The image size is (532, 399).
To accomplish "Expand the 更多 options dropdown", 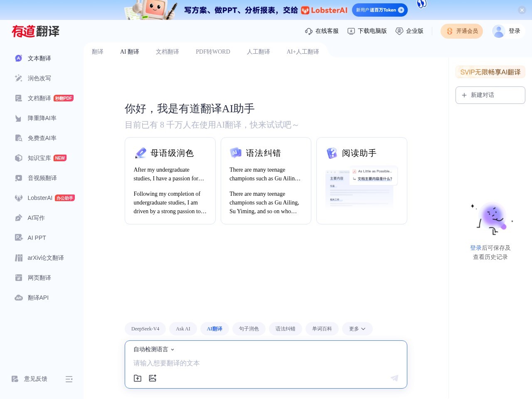I will pos(357,329).
